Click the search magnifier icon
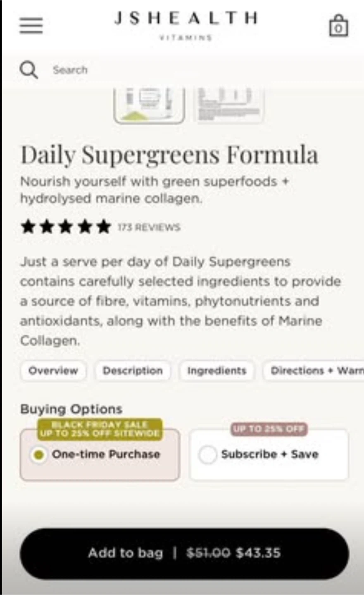Screen dimensions: 364x595 [x=29, y=70]
